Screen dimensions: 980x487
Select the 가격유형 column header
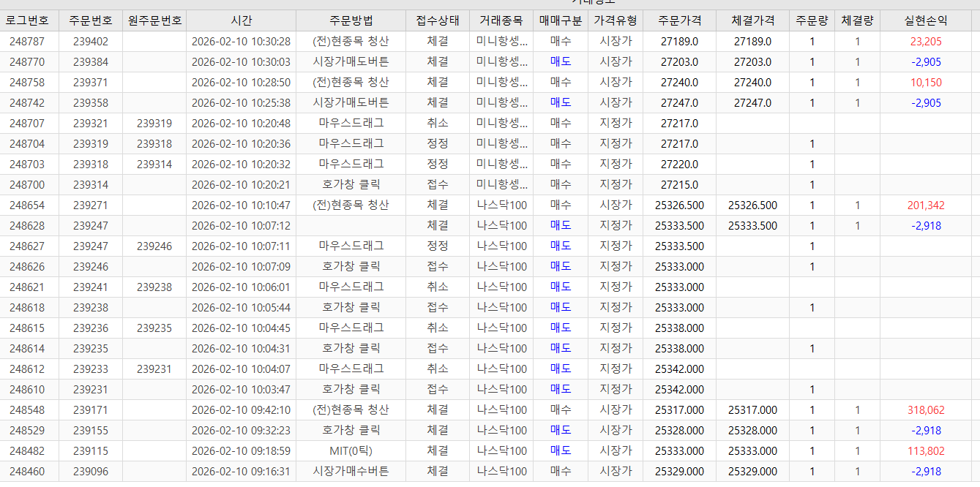(616, 20)
